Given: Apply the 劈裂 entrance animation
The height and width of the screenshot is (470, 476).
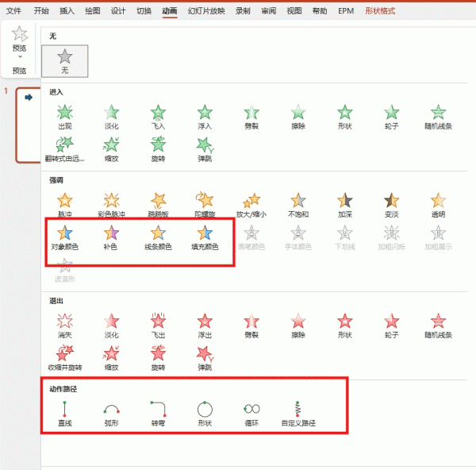Looking at the screenshot, I should coord(251,117).
